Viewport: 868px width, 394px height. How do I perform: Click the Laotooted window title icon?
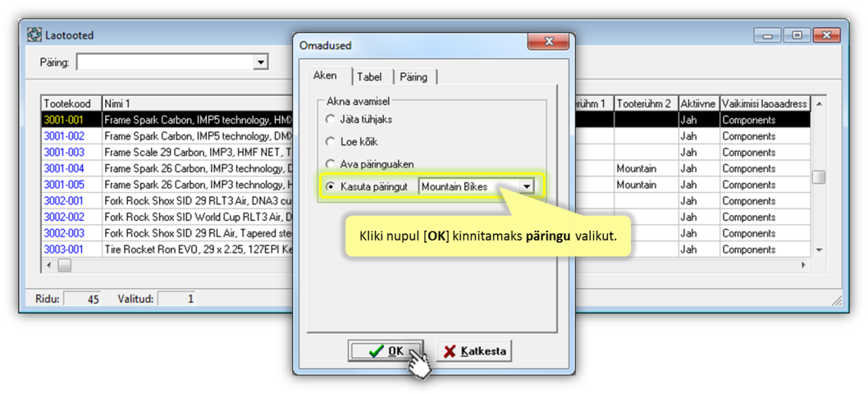point(34,35)
